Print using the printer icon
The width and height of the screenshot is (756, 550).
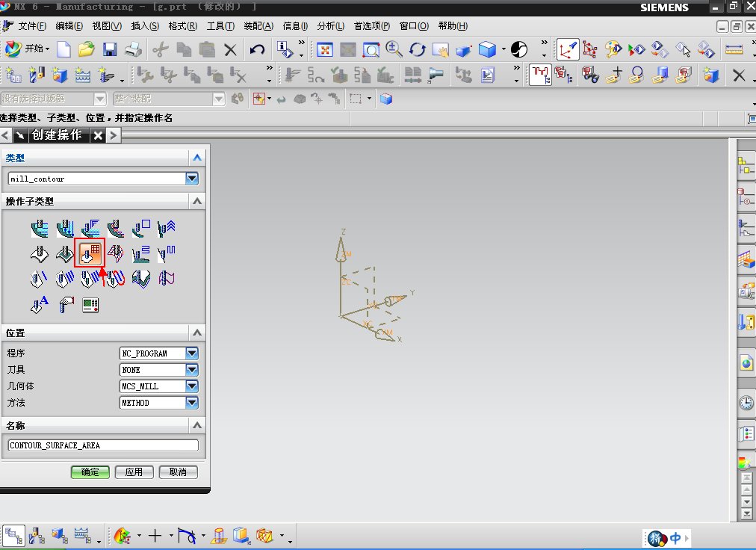point(133,49)
